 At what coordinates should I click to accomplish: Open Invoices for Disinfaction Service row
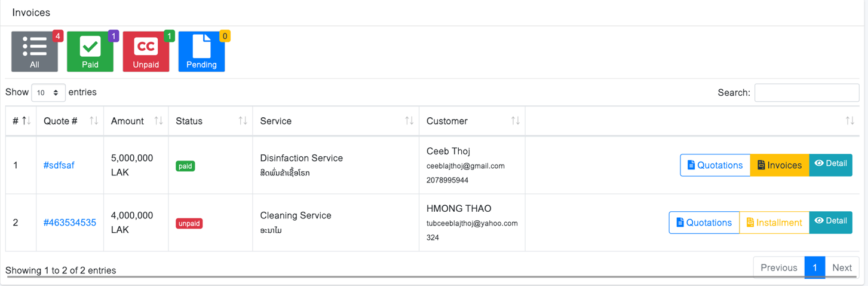(x=780, y=165)
